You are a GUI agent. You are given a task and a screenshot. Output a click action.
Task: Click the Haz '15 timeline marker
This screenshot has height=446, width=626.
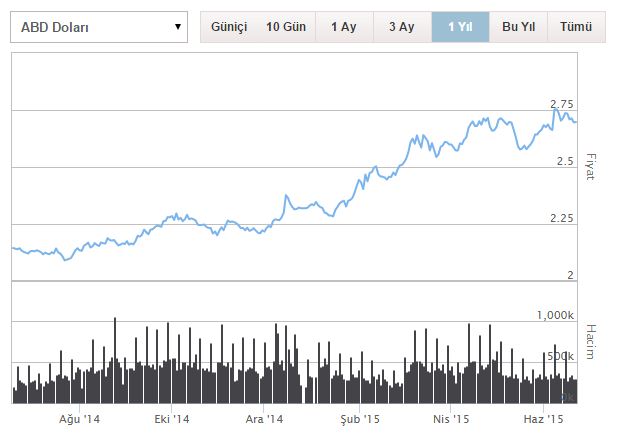(x=541, y=419)
